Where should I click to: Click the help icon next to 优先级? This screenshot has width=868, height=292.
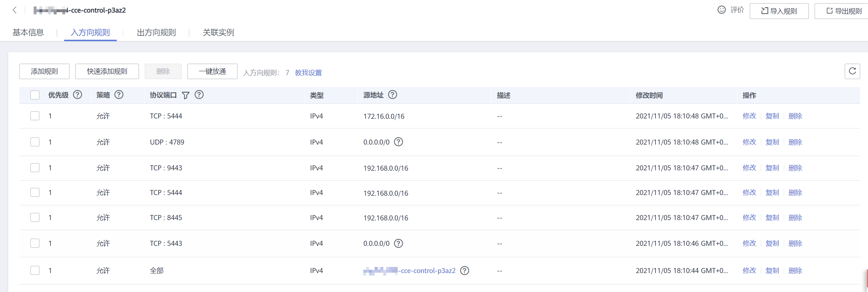[x=77, y=95]
